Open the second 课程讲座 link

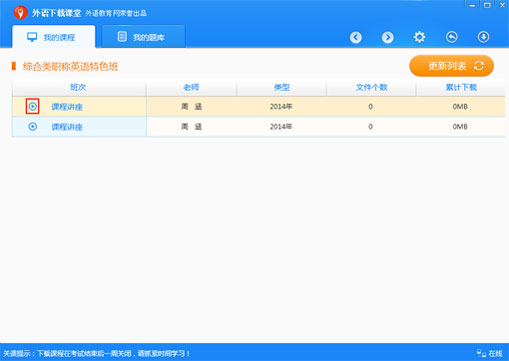67,127
